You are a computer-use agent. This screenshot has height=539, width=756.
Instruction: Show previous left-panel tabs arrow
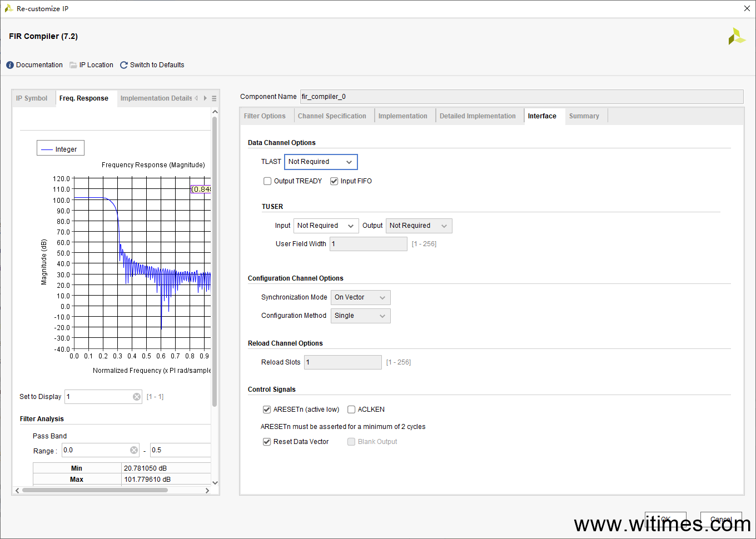point(196,98)
